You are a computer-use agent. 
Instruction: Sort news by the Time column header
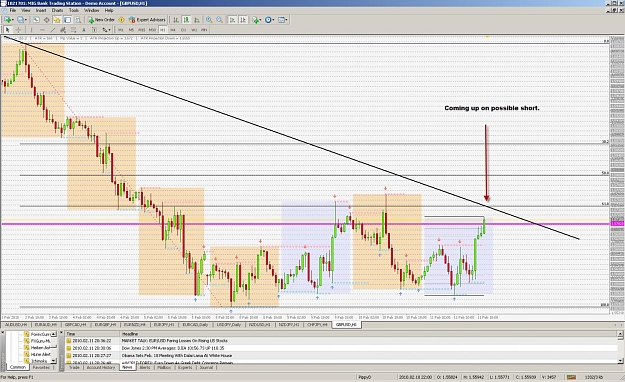[92, 334]
